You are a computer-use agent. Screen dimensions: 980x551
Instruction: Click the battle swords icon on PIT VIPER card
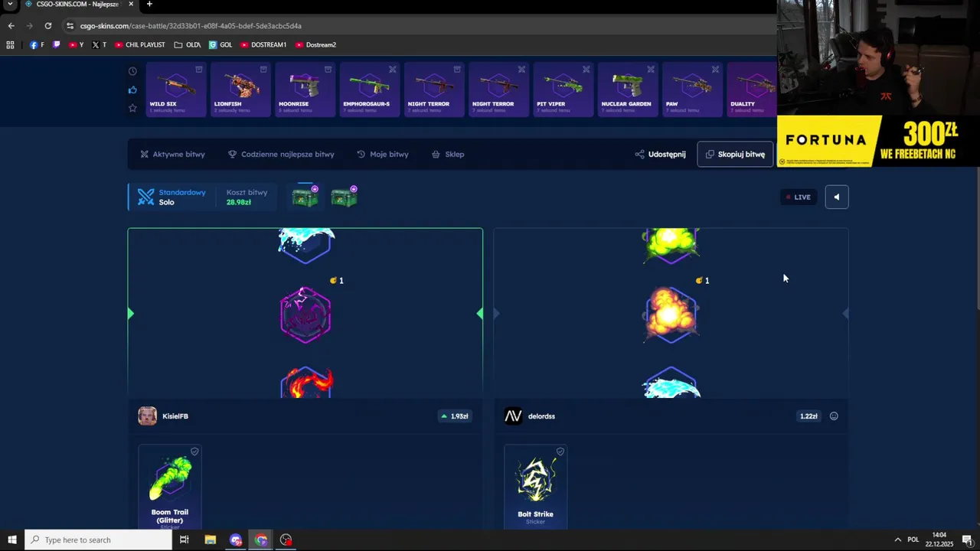tap(586, 70)
